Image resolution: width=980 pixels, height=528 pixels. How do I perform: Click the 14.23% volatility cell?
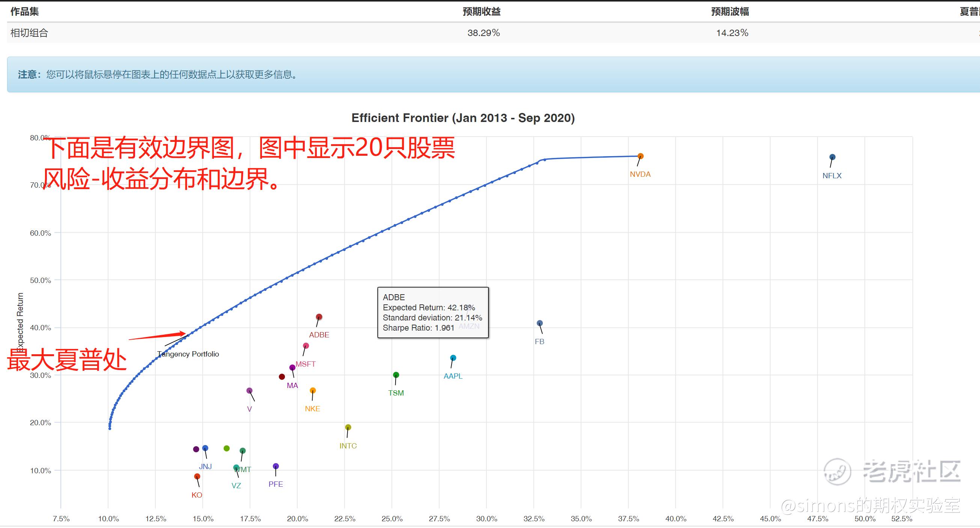(x=732, y=33)
